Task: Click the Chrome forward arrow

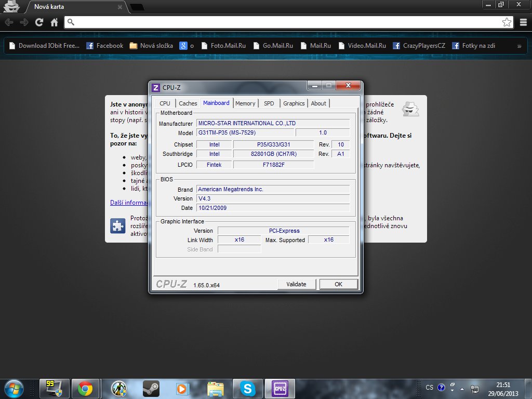Action: click(24, 22)
